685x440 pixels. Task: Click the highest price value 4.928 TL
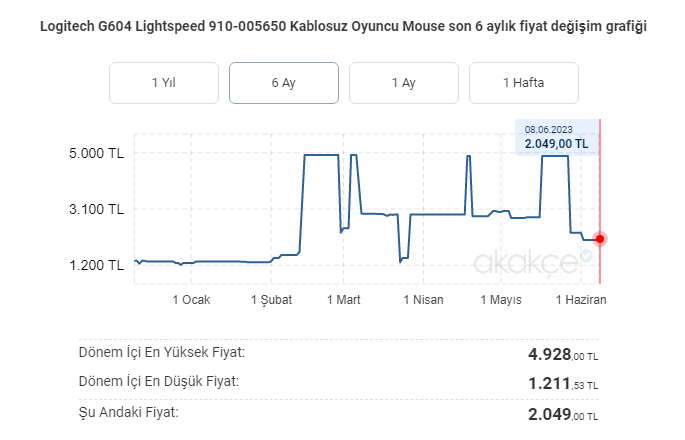pos(563,354)
